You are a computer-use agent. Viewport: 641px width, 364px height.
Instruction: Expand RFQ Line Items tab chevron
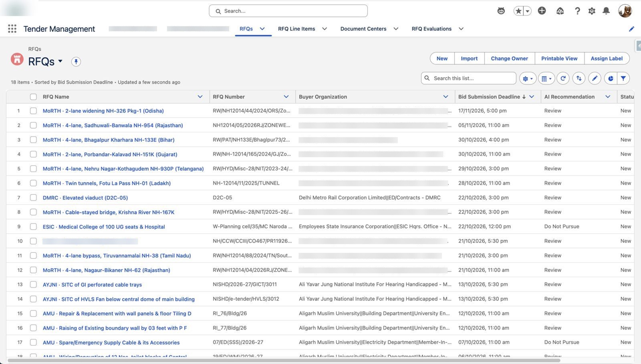[x=325, y=29]
